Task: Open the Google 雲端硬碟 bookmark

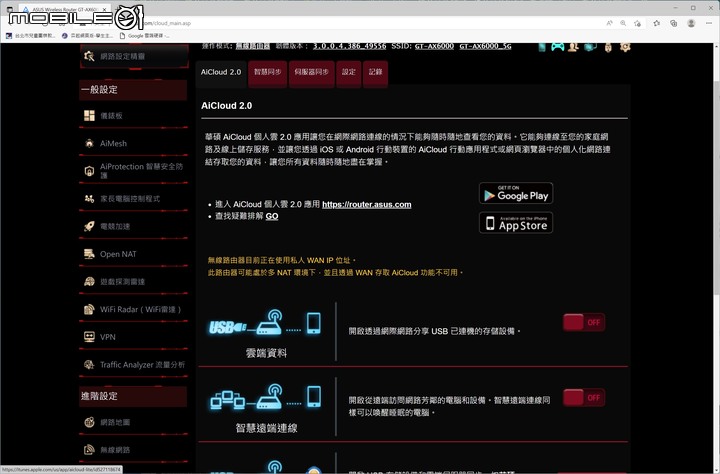Action: 144,36
